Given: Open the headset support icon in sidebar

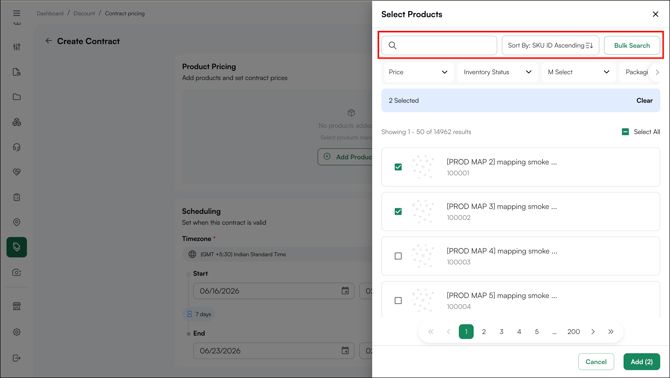Looking at the screenshot, I should [x=17, y=147].
